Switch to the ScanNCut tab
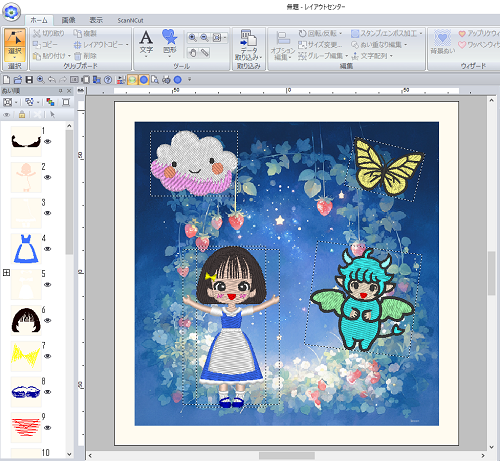 [x=130, y=20]
